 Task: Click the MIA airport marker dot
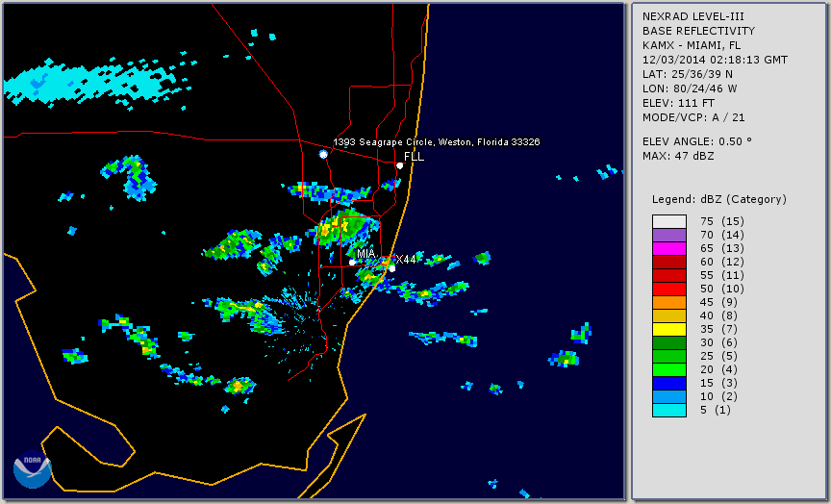click(352, 263)
